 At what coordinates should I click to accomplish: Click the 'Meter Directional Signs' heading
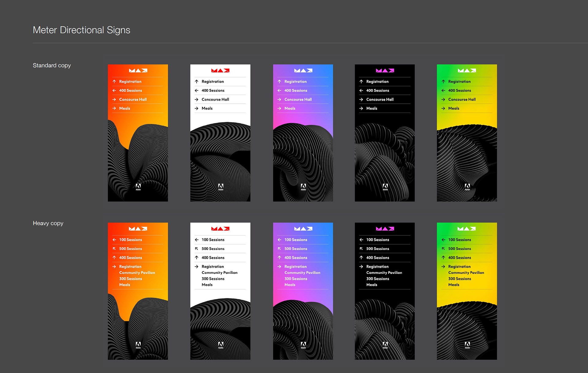click(x=81, y=30)
